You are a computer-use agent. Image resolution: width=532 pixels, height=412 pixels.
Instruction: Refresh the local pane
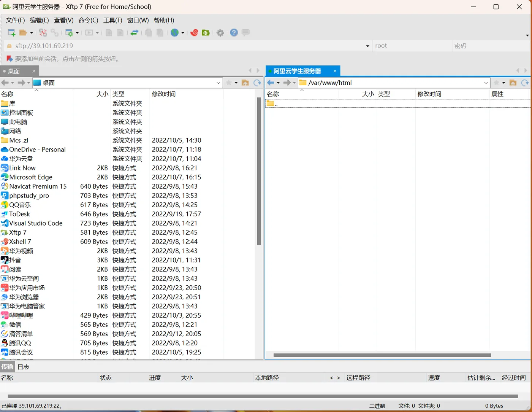pyautogui.click(x=257, y=83)
